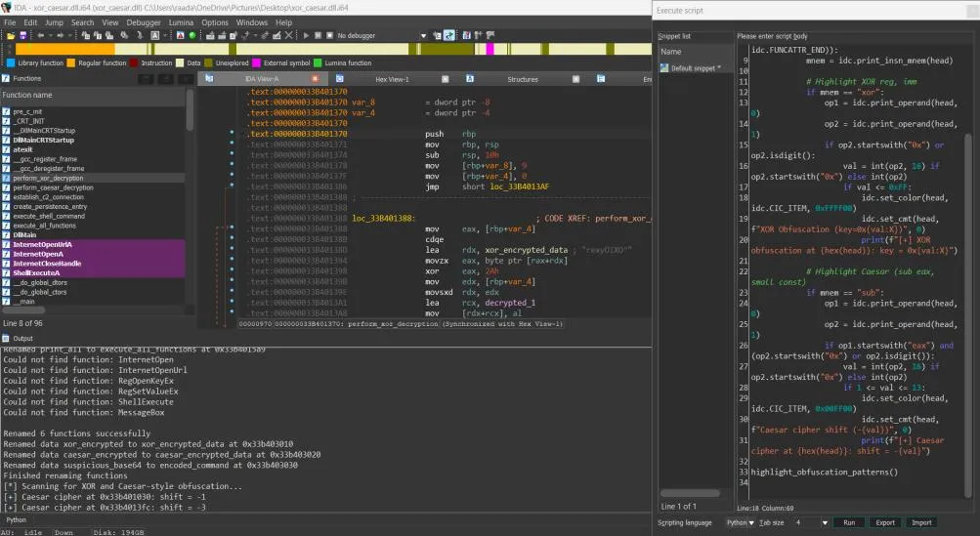Viewport: 980px width, 536px height.
Task: Open the Python scripting language dropdown
Action: (x=740, y=523)
